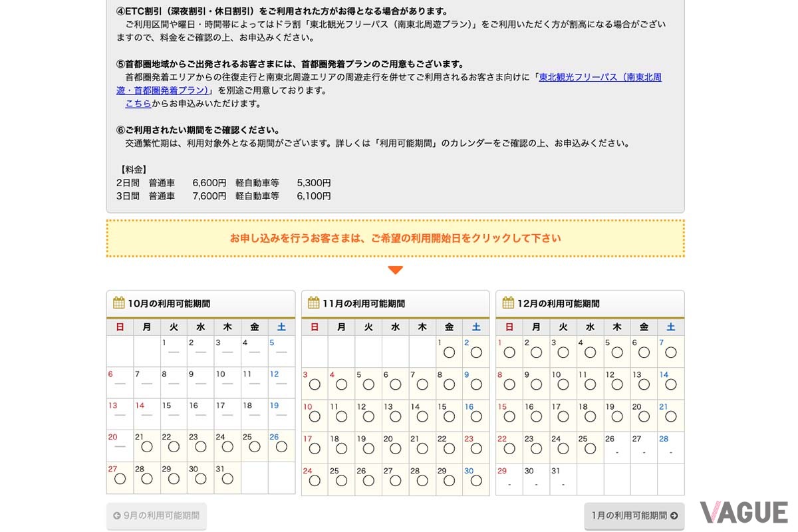This screenshot has height=532, width=798.
Task: Pick Sunday December 15 circle
Action: click(x=509, y=416)
